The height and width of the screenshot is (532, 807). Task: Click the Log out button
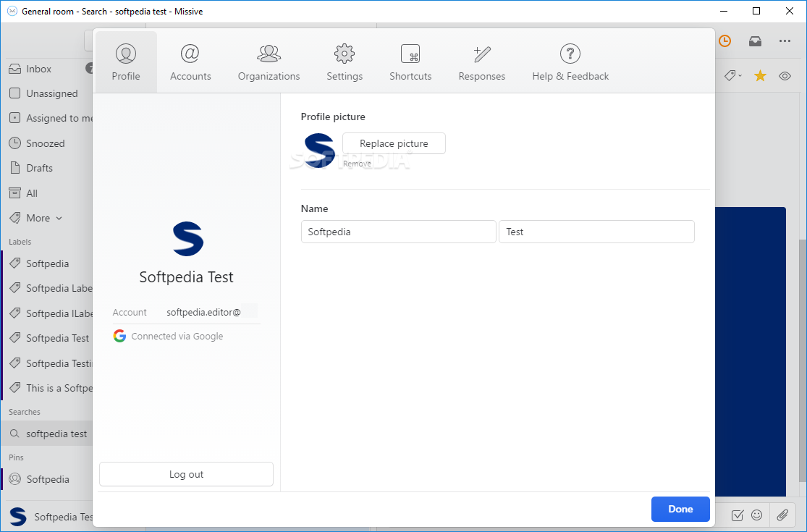tap(186, 474)
